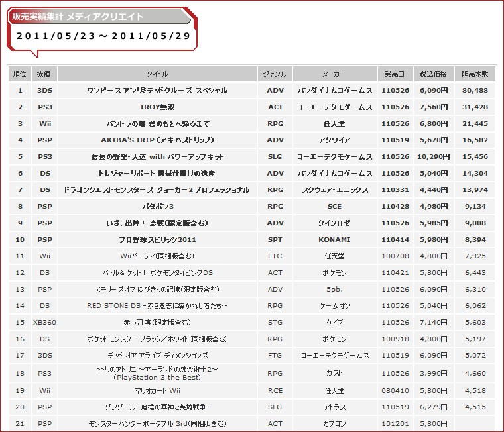Select the title パタポン3
This screenshot has height=432, width=504.
158,206
